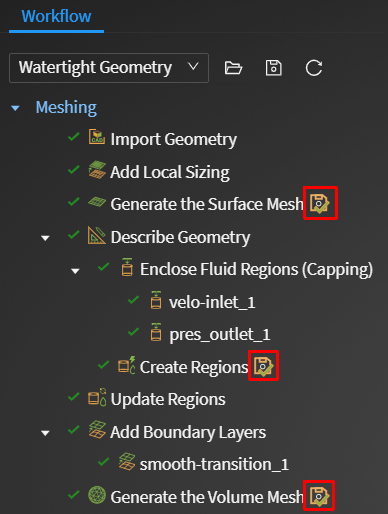Open the Watertight Geometry dropdown
Screen dimensions: 388x514
[109, 68]
